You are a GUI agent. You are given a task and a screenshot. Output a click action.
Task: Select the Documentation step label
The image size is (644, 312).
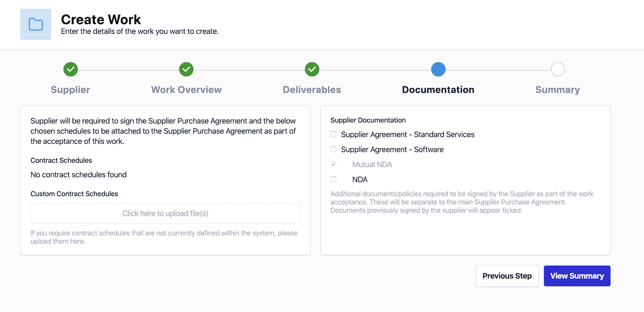(438, 90)
